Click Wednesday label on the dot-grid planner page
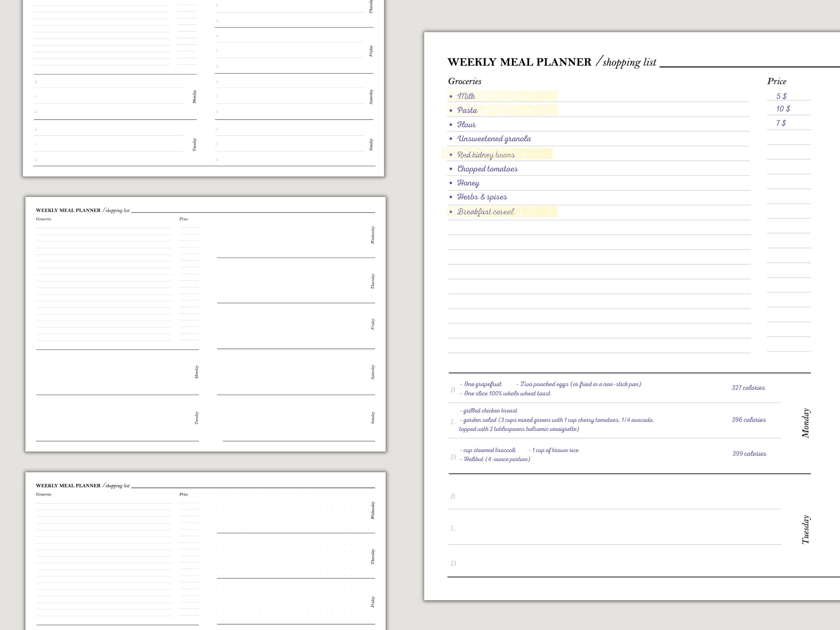 coord(372,511)
